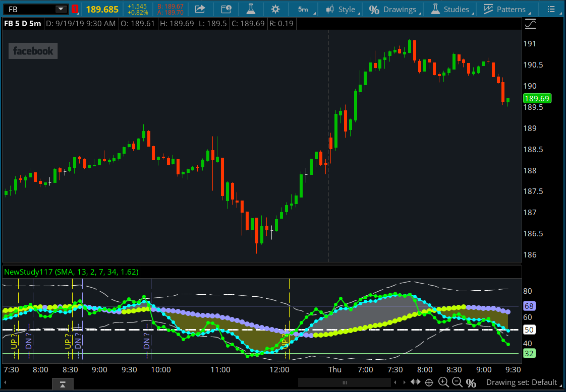Open the 5m timeframe dropdown
Viewport: 566px width, 392px height.
click(303, 9)
